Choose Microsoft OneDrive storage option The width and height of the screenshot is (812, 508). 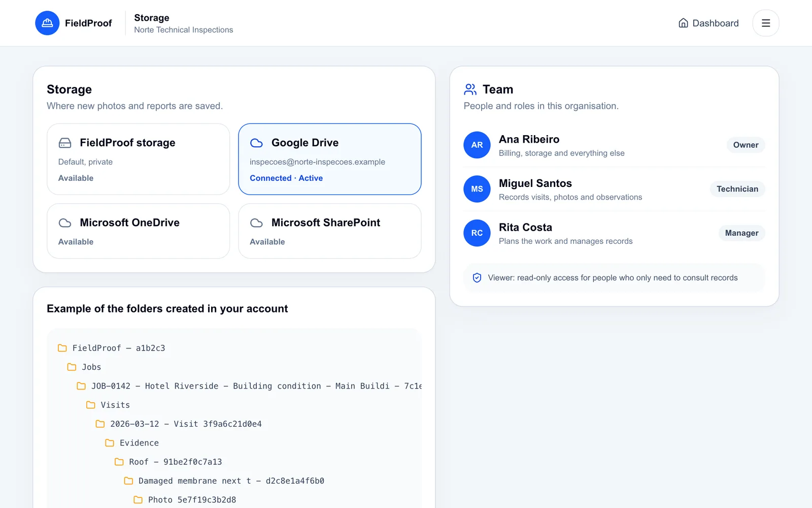[x=139, y=231]
